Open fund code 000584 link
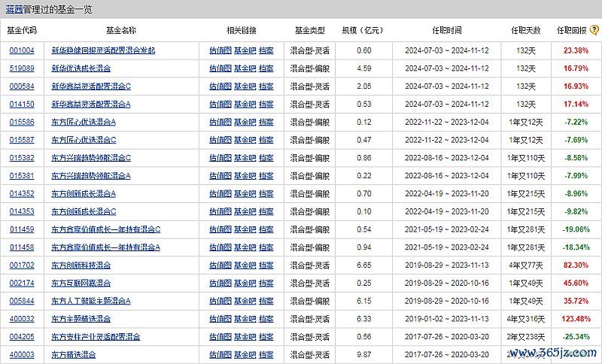602x364 pixels. 22,86
